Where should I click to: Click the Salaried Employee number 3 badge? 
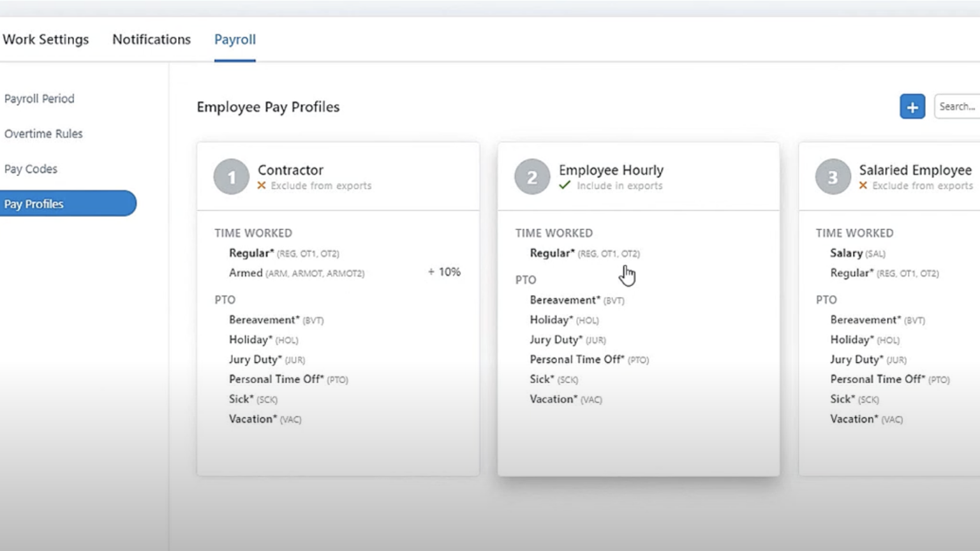[x=832, y=177]
